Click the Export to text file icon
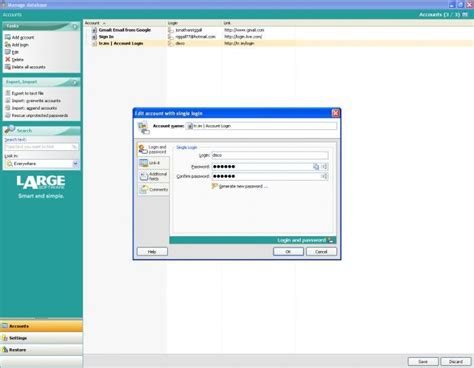 point(8,93)
